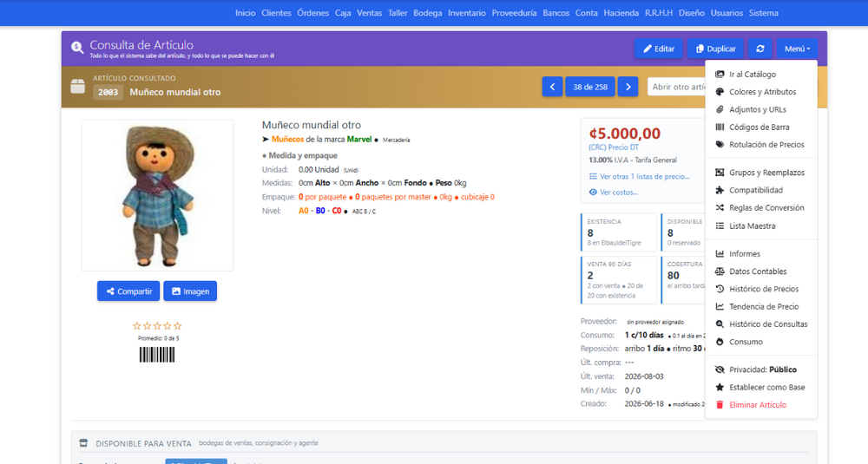Click the 38 de 258 counter button
Image resolution: width=868 pixels, height=464 pixels.
(x=590, y=87)
